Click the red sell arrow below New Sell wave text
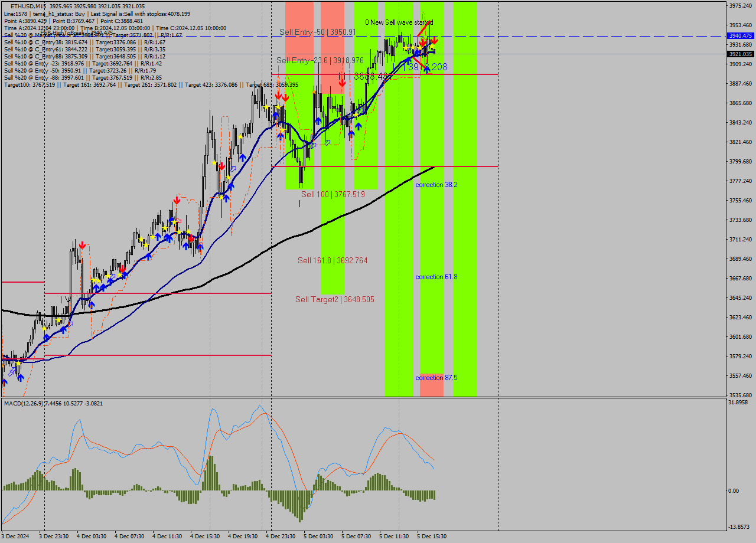Screen dimensions: 756x543 [x=435, y=41]
